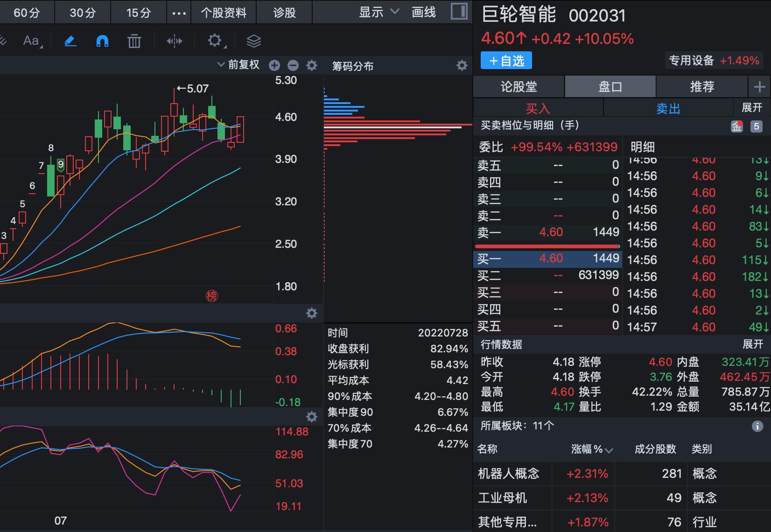Click the 买入 buy button
Viewport: 771px width, 532px height.
coord(538,108)
